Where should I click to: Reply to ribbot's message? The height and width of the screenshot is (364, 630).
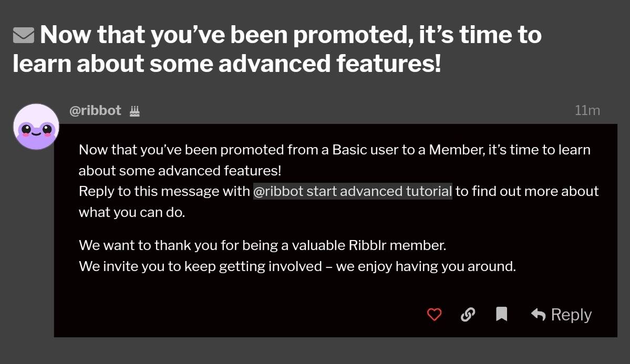[561, 314]
